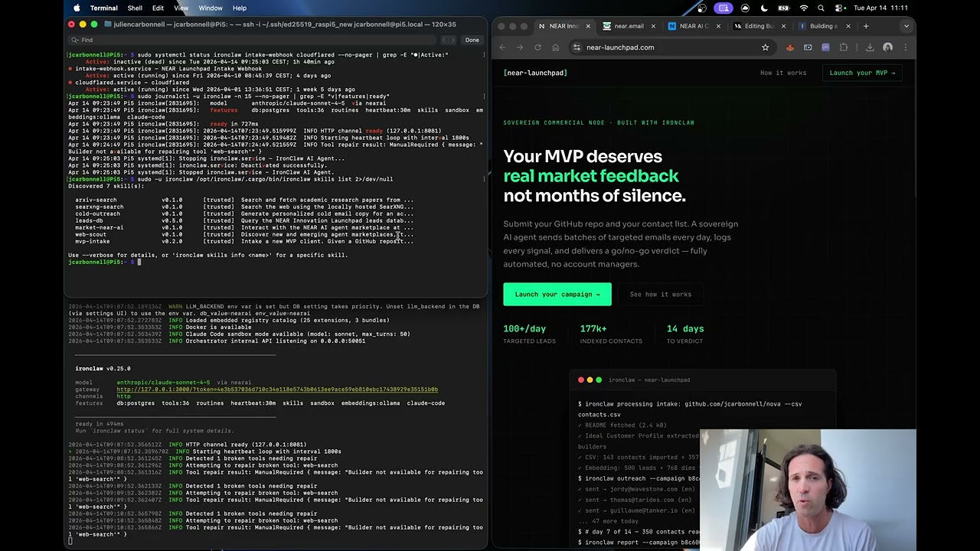Go to the browser home page
This screenshot has height=551, width=980.
pos(555,47)
